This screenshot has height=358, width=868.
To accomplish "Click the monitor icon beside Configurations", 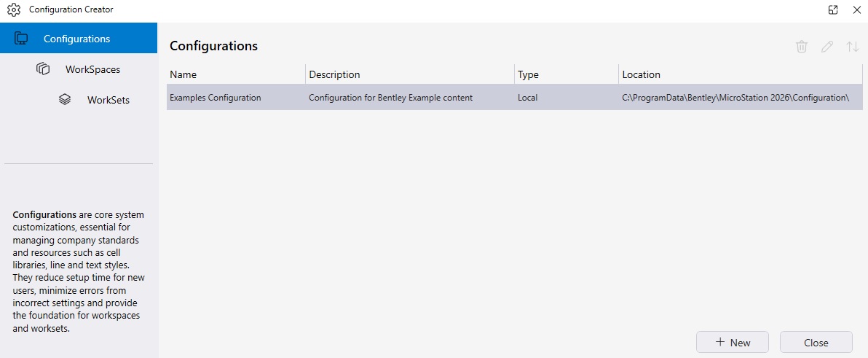I will tap(21, 39).
